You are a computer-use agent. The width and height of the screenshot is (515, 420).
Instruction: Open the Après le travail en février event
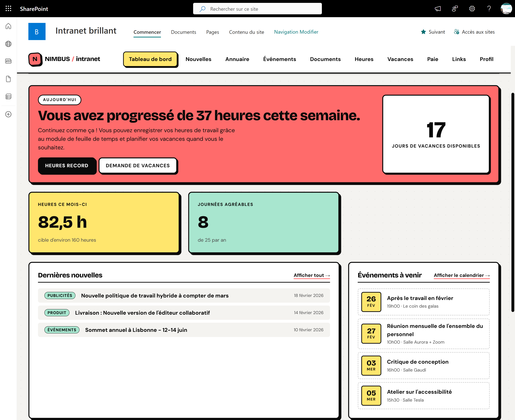(x=424, y=302)
